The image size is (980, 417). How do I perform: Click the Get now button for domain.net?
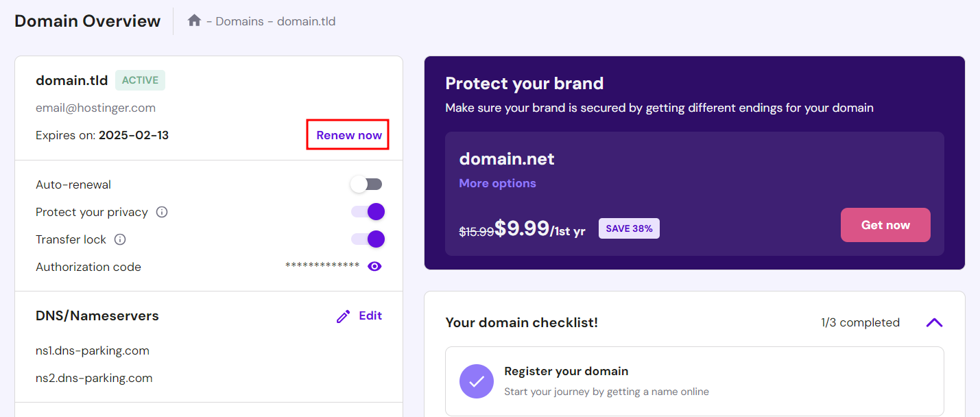coord(885,224)
